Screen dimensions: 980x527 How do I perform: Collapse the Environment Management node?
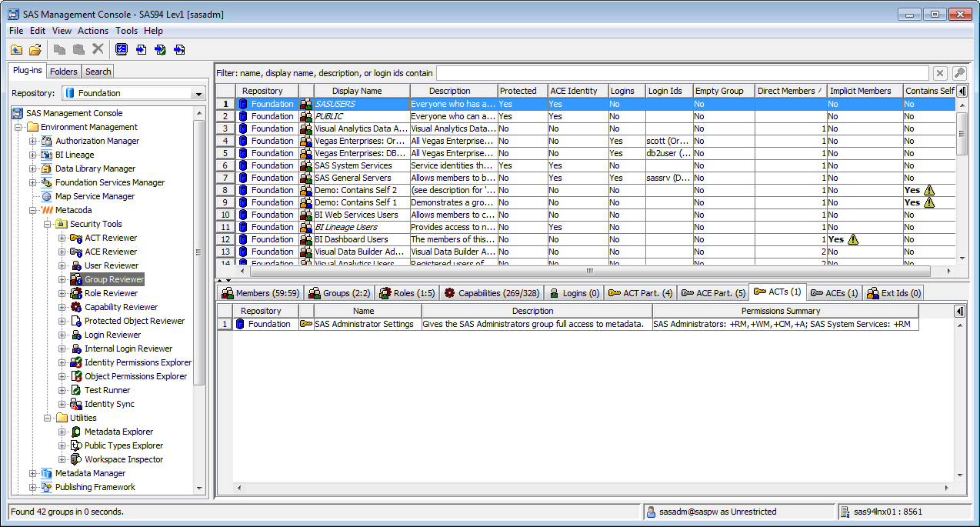pos(18,127)
